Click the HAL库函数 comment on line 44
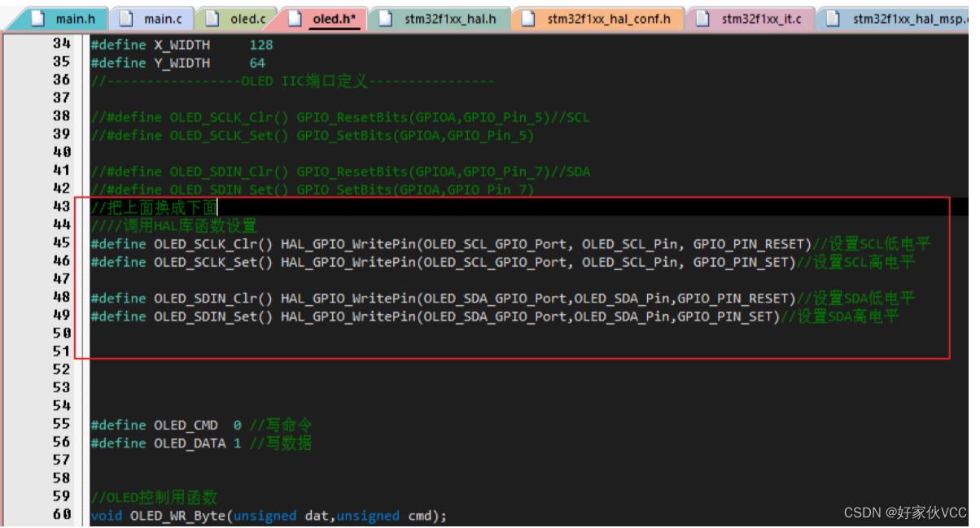Viewport: 980px width, 528px height. [x=173, y=225]
